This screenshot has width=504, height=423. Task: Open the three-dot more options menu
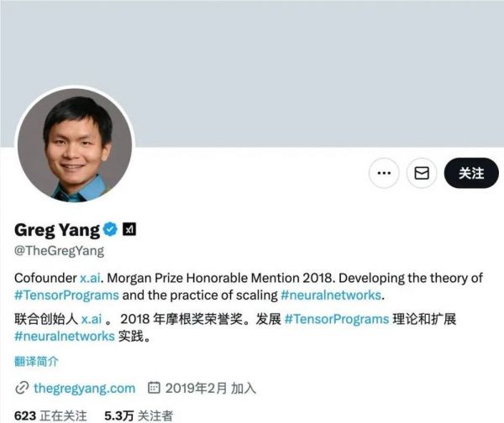point(384,173)
